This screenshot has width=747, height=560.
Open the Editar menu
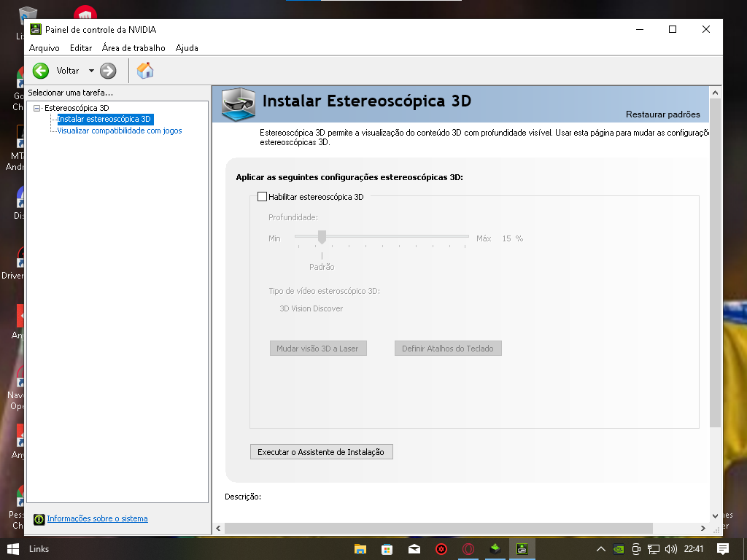81,48
